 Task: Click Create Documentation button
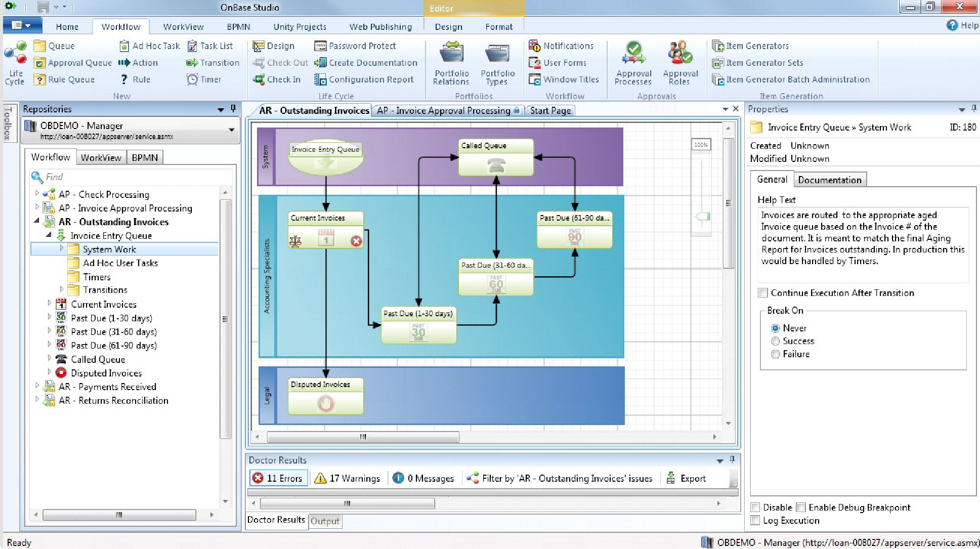pos(366,63)
